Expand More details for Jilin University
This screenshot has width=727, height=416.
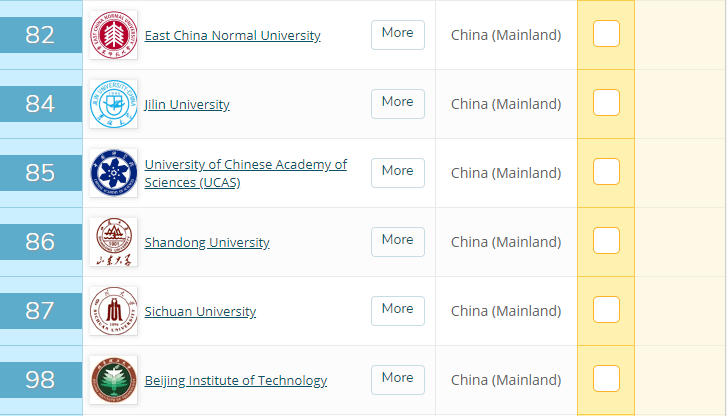tap(397, 103)
